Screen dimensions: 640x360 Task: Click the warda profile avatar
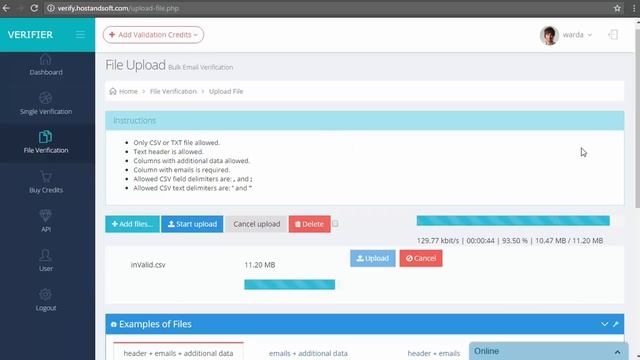[x=549, y=35]
